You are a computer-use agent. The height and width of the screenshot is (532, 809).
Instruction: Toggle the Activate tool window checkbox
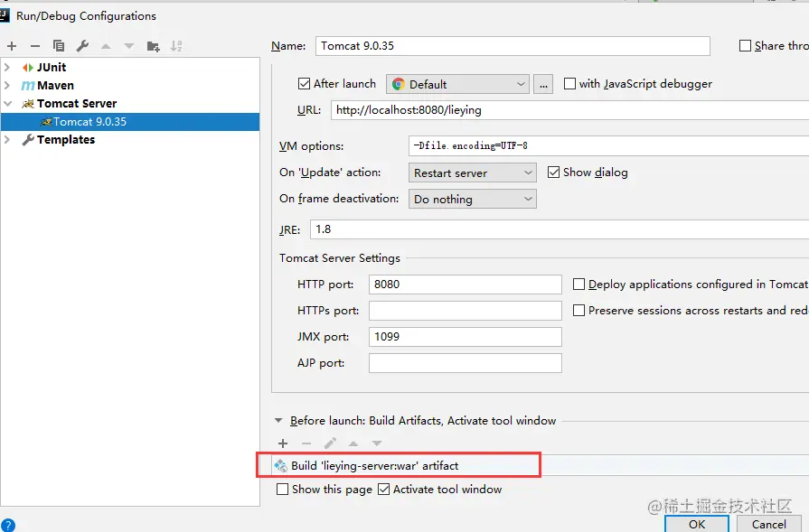click(x=383, y=490)
